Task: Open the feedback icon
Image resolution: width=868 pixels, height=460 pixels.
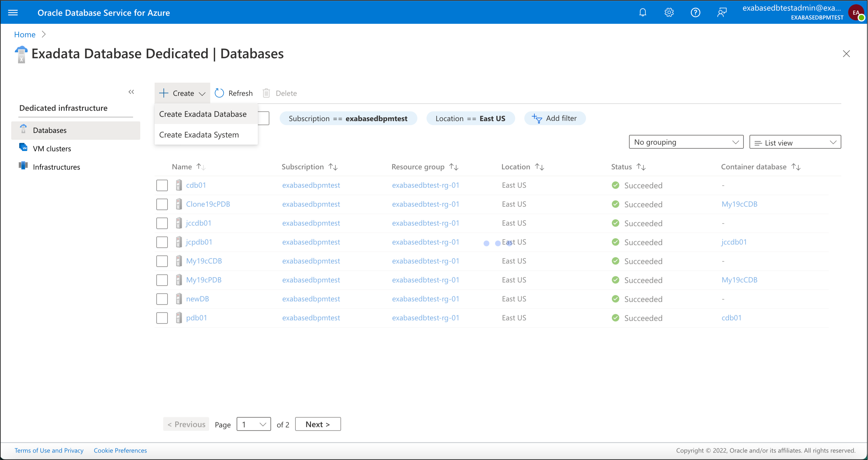Action: pyautogui.click(x=722, y=12)
